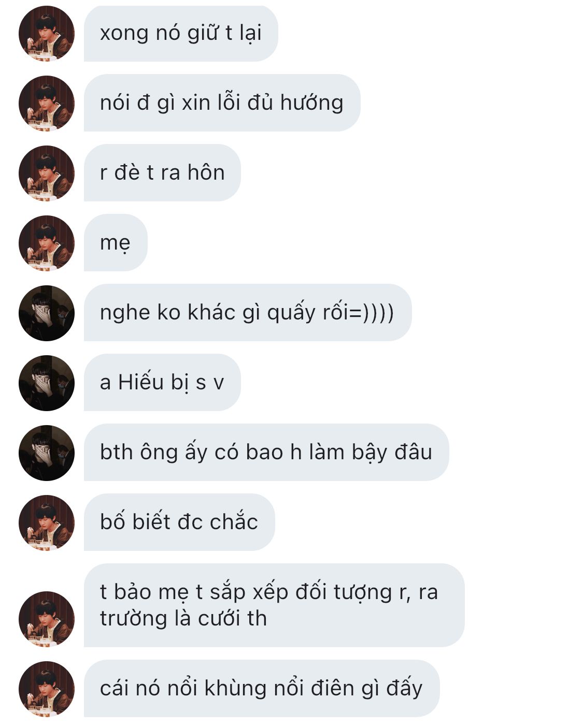583x728 pixels.
Task: Select message 'nói đ gì xin lỗi đủ hướng'
Action: [x=222, y=103]
